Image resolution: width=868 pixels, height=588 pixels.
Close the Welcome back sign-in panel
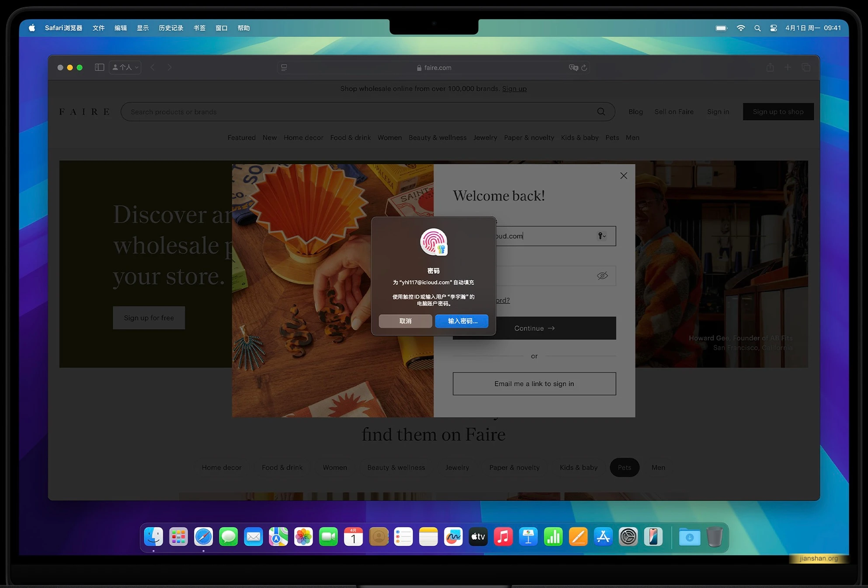(x=624, y=176)
